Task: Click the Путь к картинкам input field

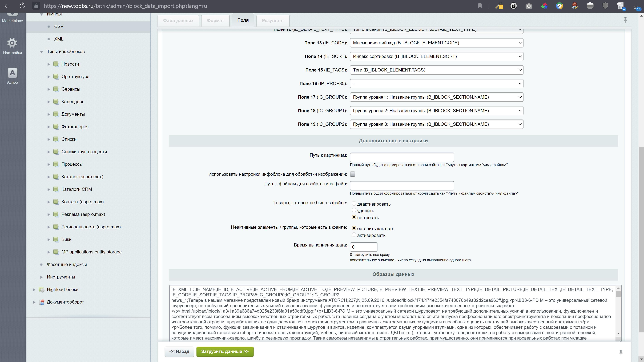Action: tap(402, 157)
